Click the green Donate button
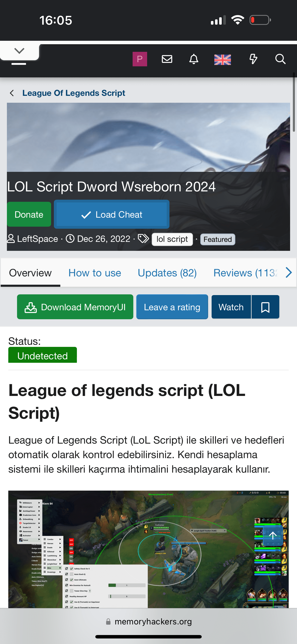Screen dimensions: 297x644 click(29, 214)
